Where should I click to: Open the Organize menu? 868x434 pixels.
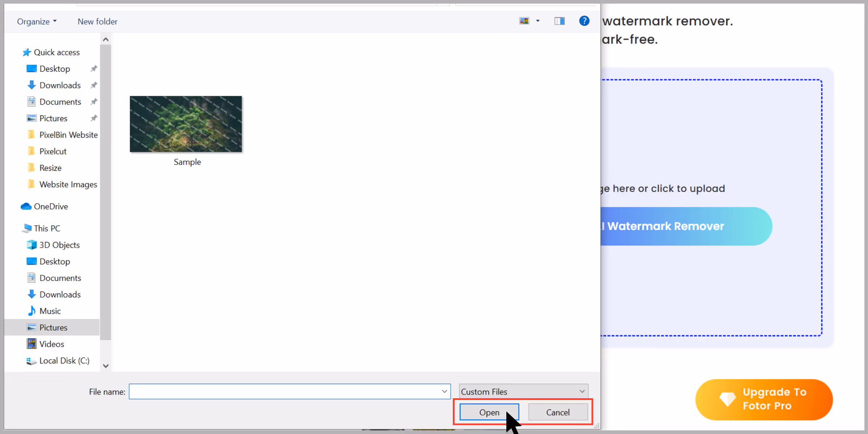point(37,22)
